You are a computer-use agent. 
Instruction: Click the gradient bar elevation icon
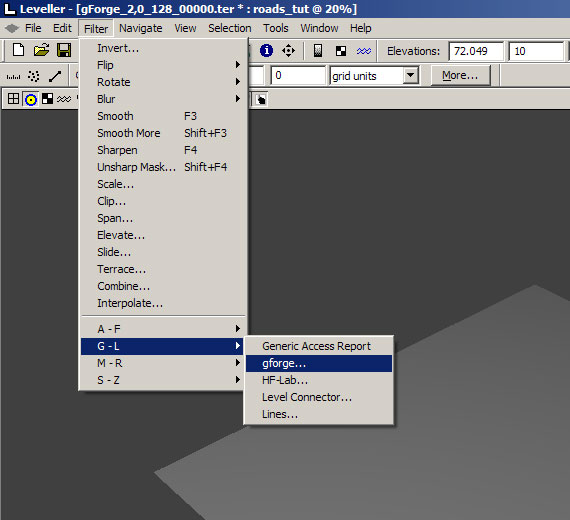pyautogui.click(x=318, y=51)
